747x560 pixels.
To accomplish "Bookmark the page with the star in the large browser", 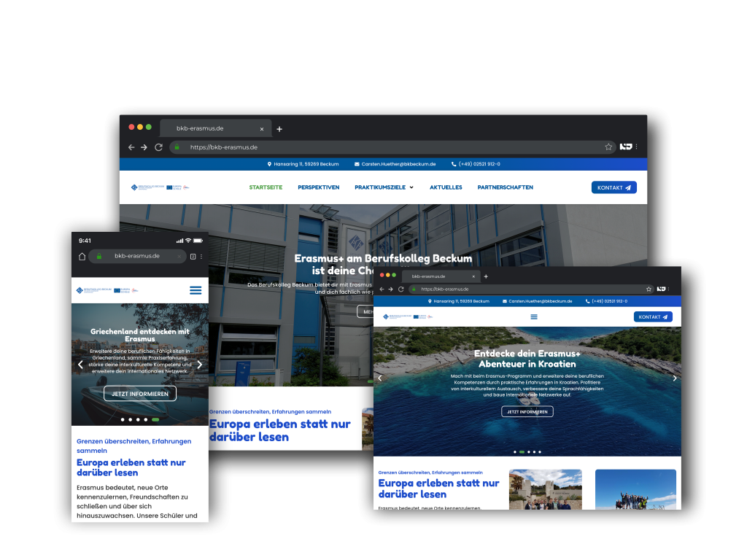I will (x=608, y=147).
